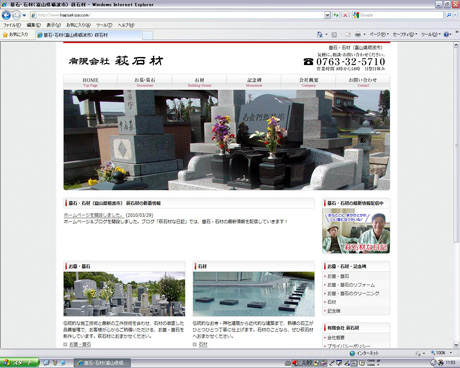Click the browser Forward button
Image resolution: width=460 pixels, height=368 pixels.
16,15
